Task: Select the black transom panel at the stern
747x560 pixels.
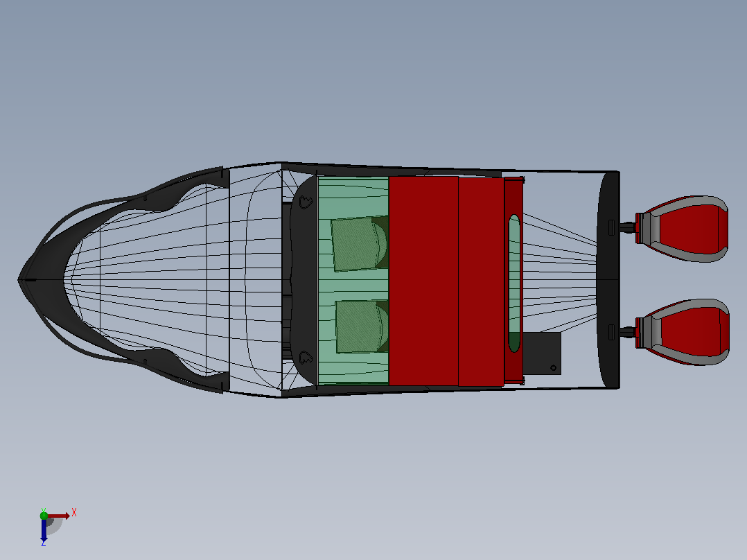Action: pos(608,280)
